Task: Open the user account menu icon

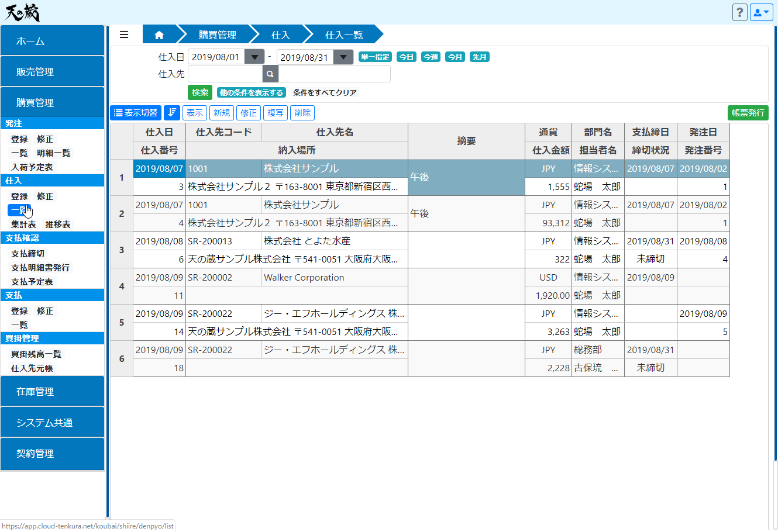Action: pos(761,12)
